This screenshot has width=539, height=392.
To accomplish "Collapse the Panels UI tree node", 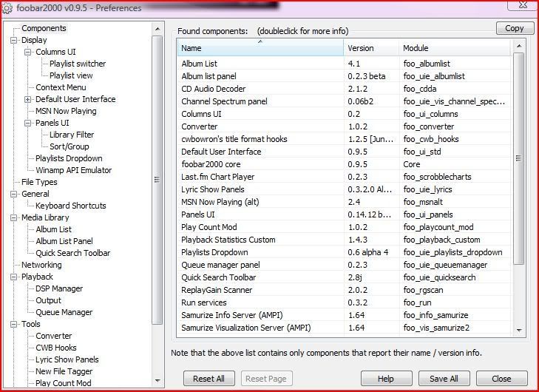I will (28, 123).
